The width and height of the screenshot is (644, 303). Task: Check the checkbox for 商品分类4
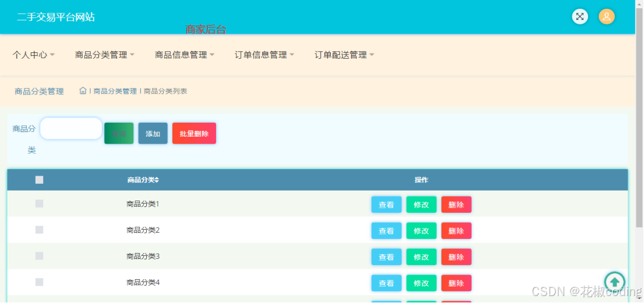pyautogui.click(x=40, y=282)
